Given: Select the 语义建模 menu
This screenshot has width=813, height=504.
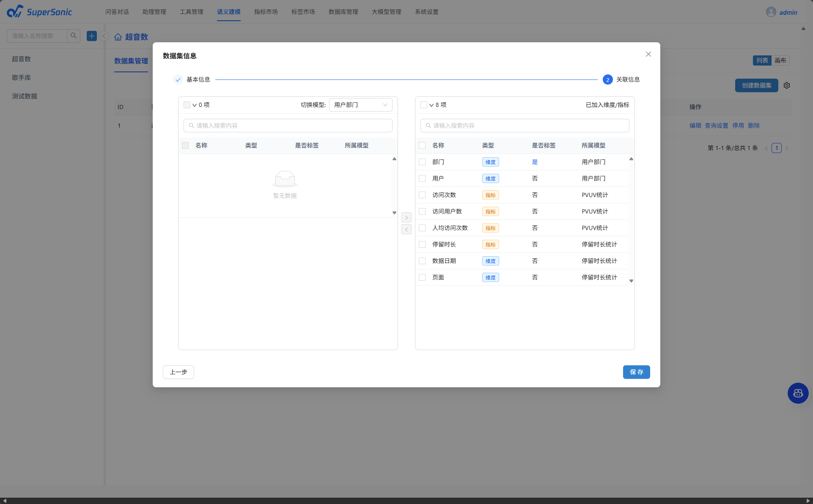Looking at the screenshot, I should tap(229, 12).
